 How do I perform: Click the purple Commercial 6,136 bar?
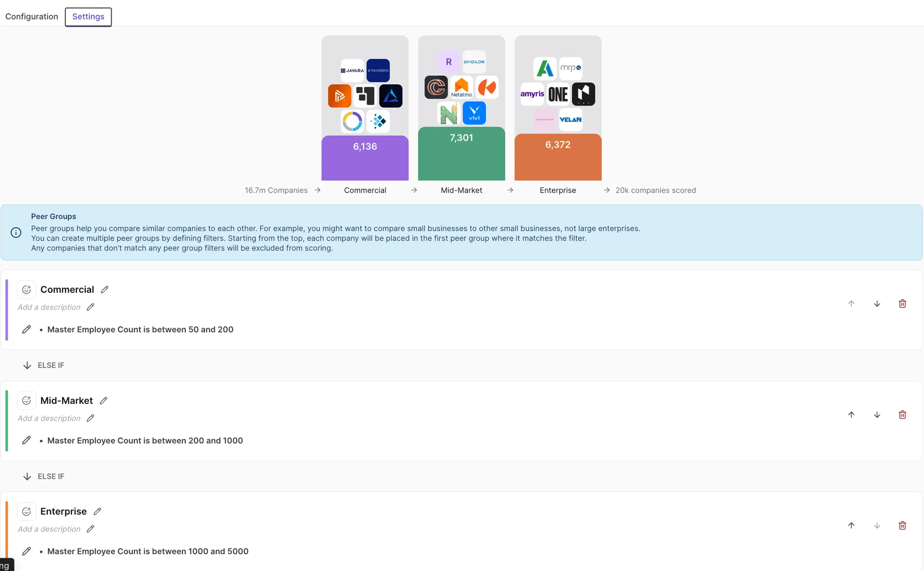[365, 158]
